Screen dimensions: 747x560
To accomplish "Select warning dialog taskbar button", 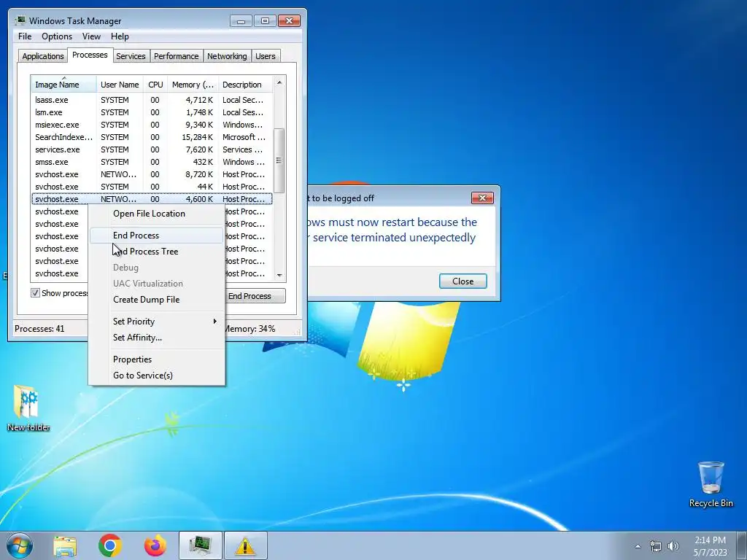I will (245, 545).
